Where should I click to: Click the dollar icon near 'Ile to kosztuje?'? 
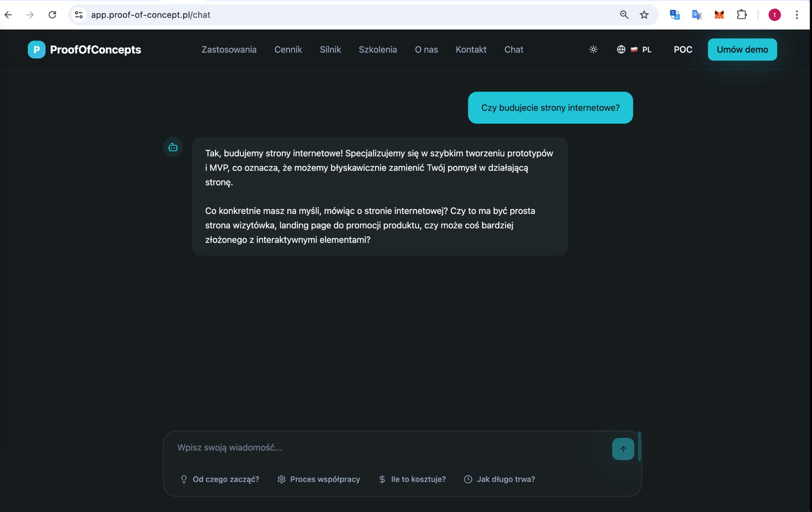click(x=382, y=479)
